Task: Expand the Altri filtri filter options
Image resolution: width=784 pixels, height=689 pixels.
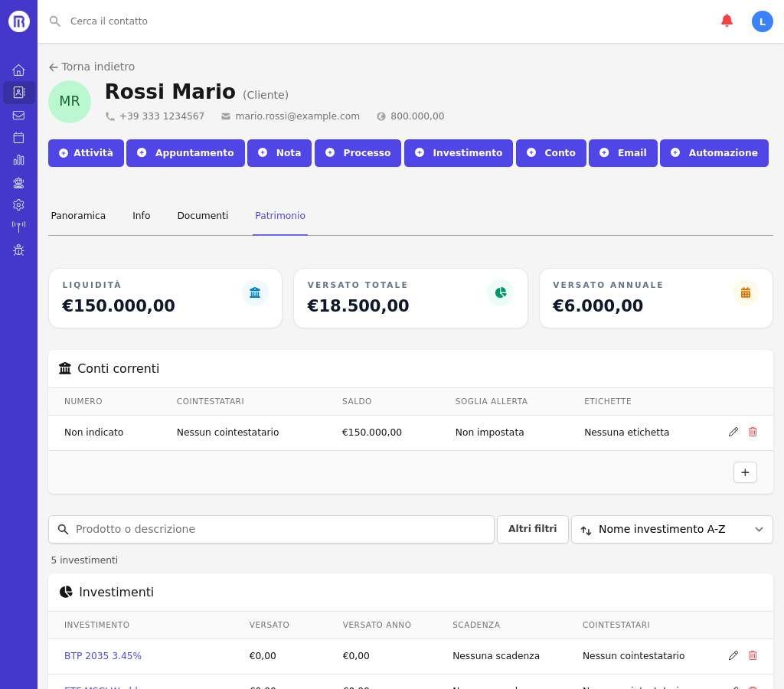Action: 532,529
